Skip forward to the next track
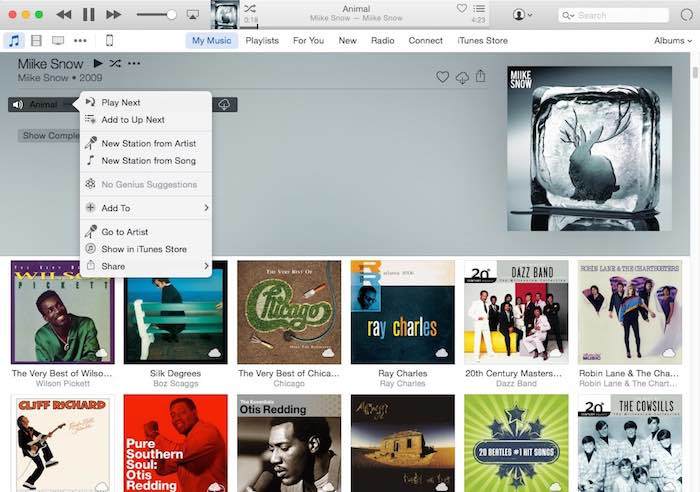This screenshot has width=700, height=492. click(113, 15)
